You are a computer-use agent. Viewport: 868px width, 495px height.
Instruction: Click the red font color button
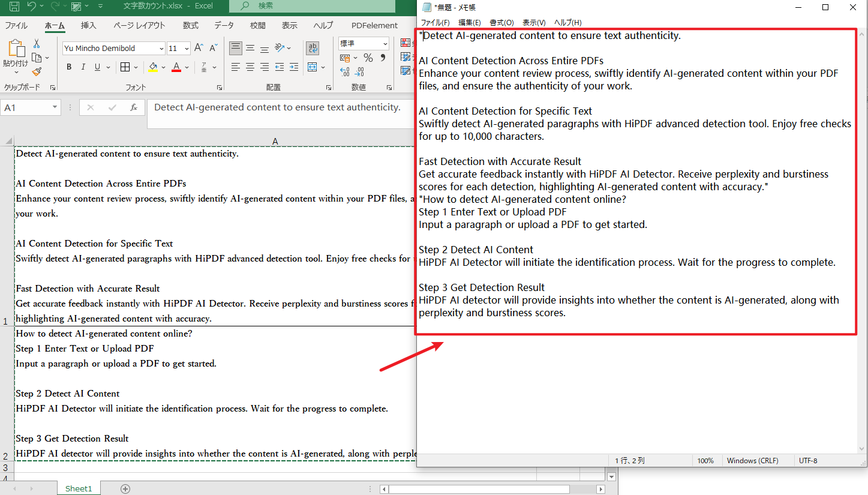point(176,67)
